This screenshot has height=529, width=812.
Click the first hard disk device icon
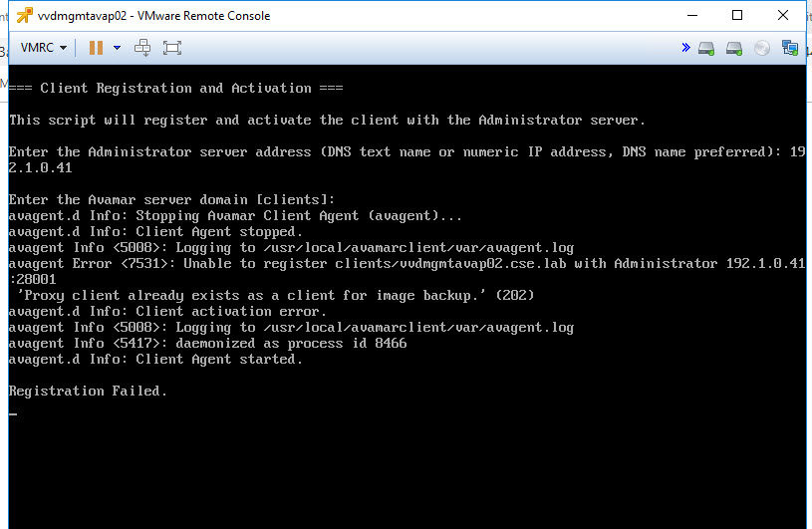[x=706, y=48]
